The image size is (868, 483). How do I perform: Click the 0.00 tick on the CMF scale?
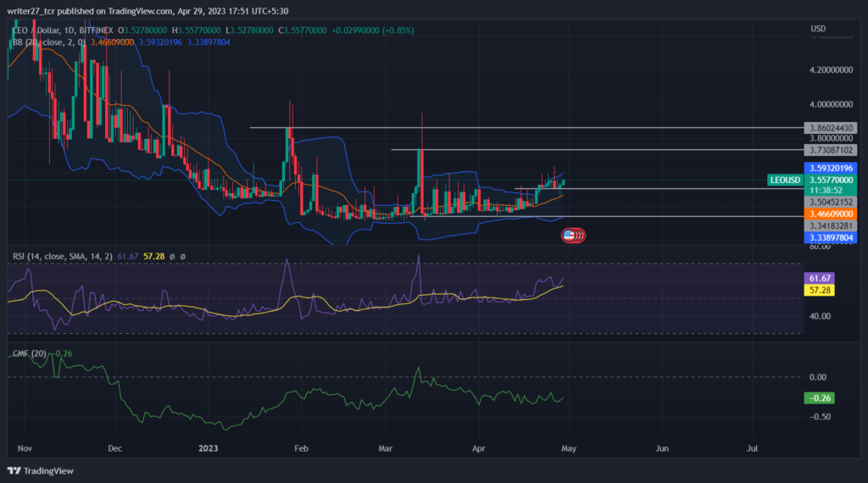[818, 377]
